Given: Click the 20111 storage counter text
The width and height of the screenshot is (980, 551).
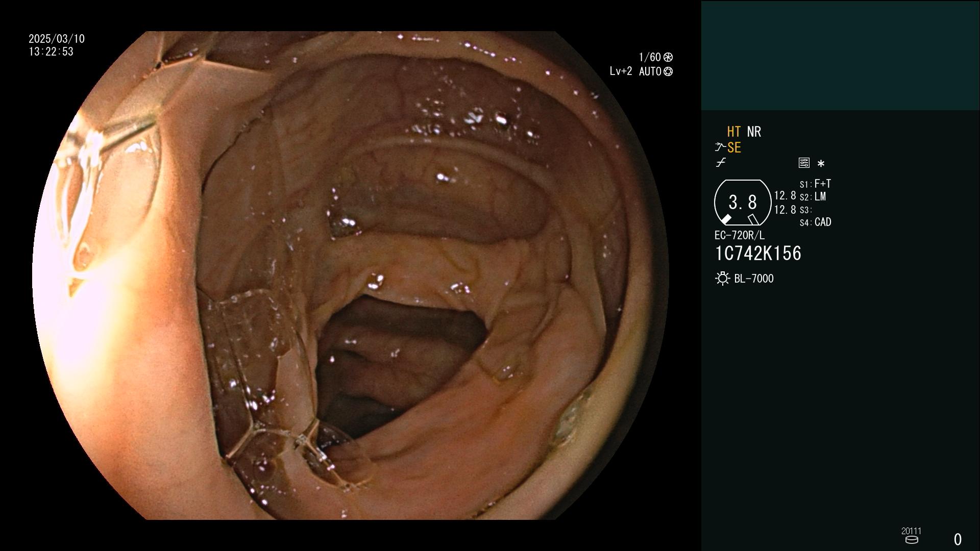Looking at the screenshot, I should point(911,531).
